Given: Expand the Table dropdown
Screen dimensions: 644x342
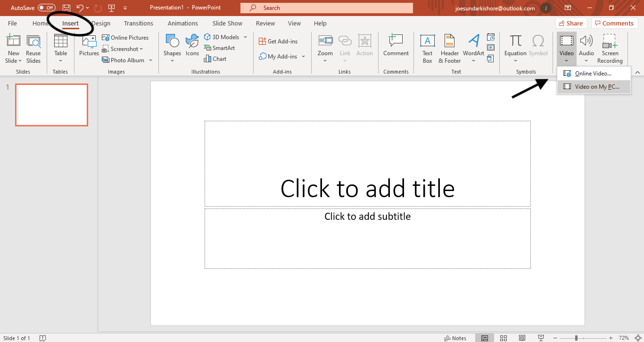Looking at the screenshot, I should tap(61, 60).
